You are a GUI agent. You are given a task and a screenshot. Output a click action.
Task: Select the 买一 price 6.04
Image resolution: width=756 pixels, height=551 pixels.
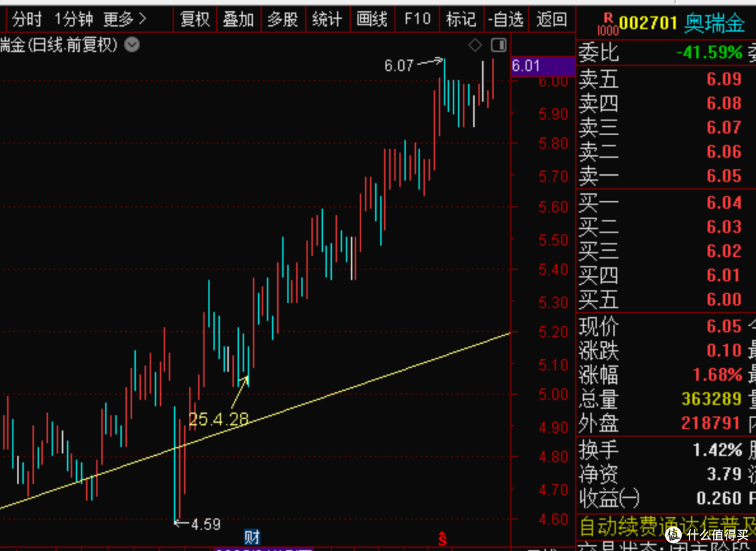pyautogui.click(x=724, y=202)
